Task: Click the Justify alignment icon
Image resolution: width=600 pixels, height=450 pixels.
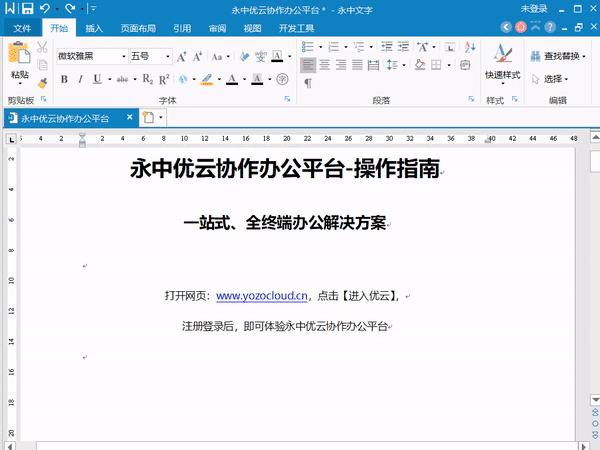Action: pyautogui.click(x=357, y=65)
